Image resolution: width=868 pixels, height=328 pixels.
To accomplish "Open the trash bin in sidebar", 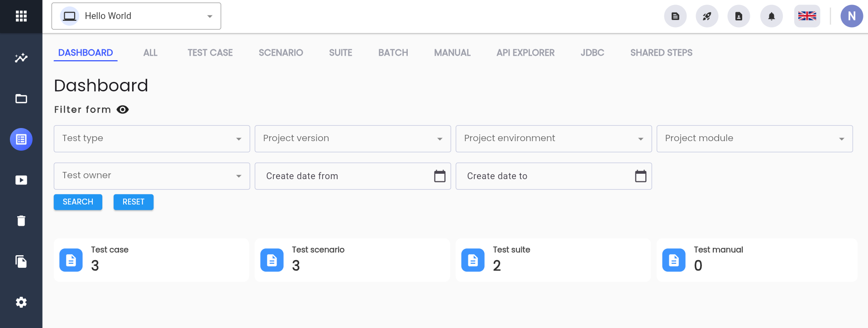I will point(21,221).
